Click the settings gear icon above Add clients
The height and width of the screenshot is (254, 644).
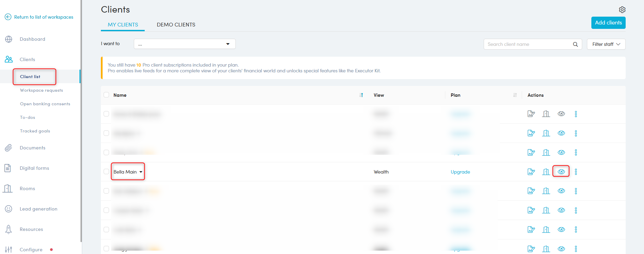[622, 10]
